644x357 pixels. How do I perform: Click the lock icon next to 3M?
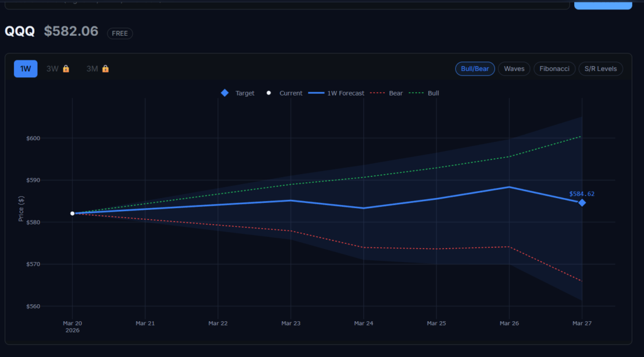(x=106, y=69)
